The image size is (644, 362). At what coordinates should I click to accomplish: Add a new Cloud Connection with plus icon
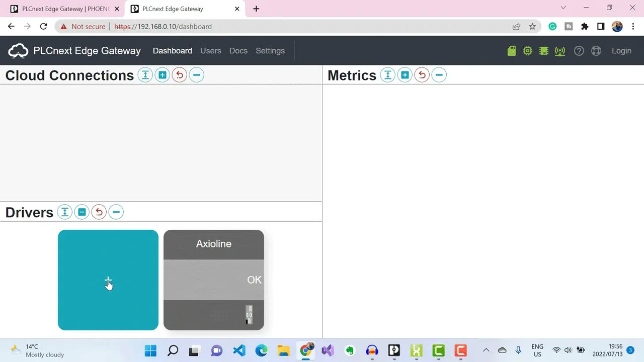[163, 75]
